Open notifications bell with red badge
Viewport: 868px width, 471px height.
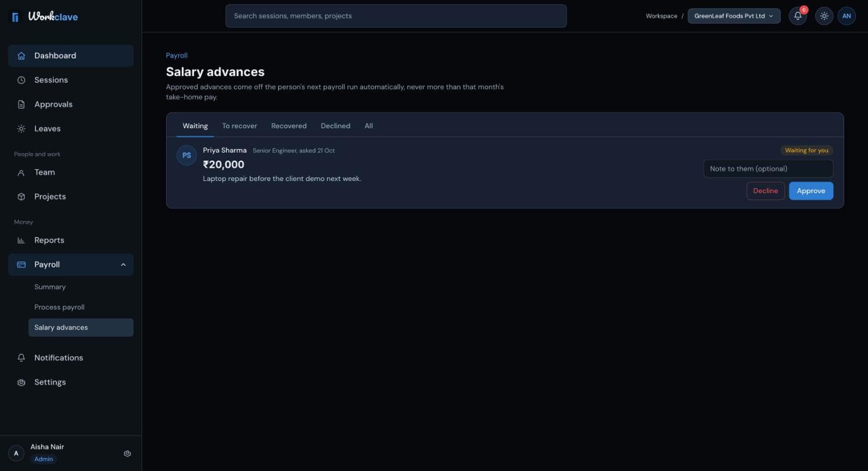coord(798,16)
